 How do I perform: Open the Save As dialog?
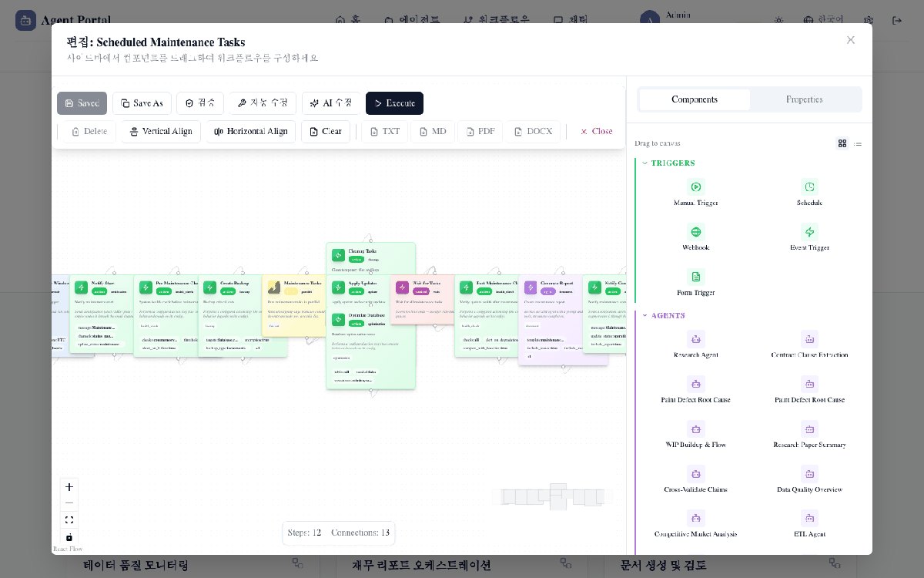[142, 103]
